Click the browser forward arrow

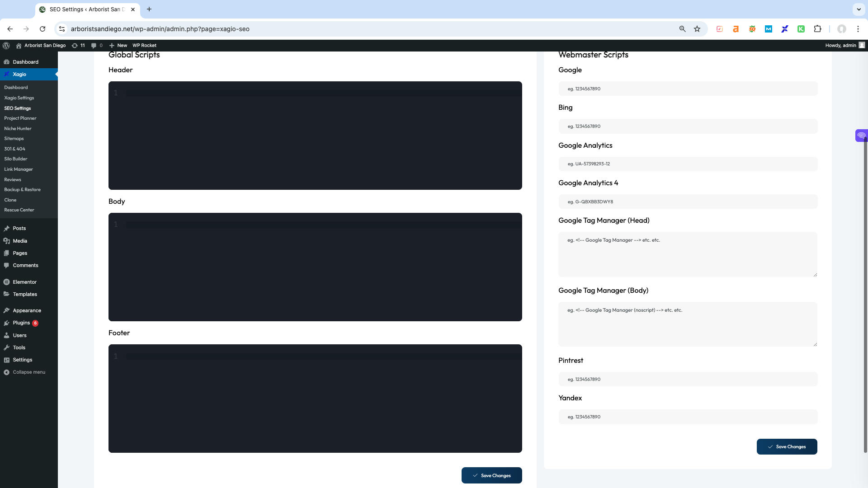[x=26, y=29]
